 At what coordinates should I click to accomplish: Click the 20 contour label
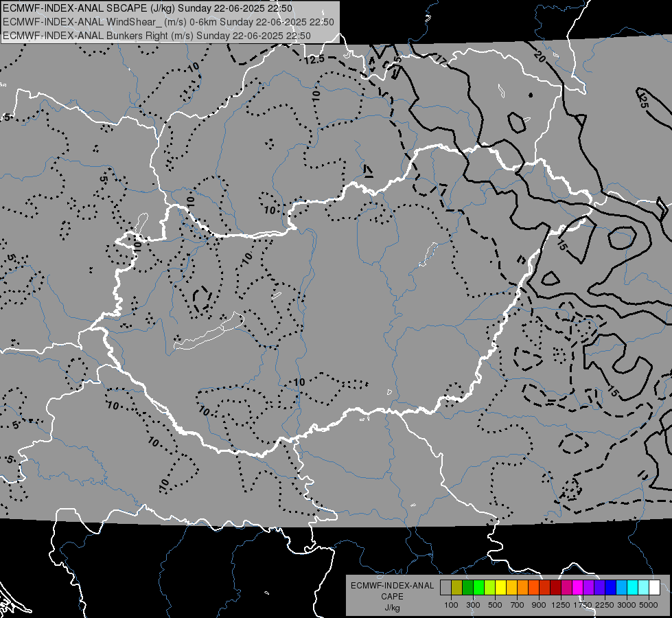tap(540, 56)
